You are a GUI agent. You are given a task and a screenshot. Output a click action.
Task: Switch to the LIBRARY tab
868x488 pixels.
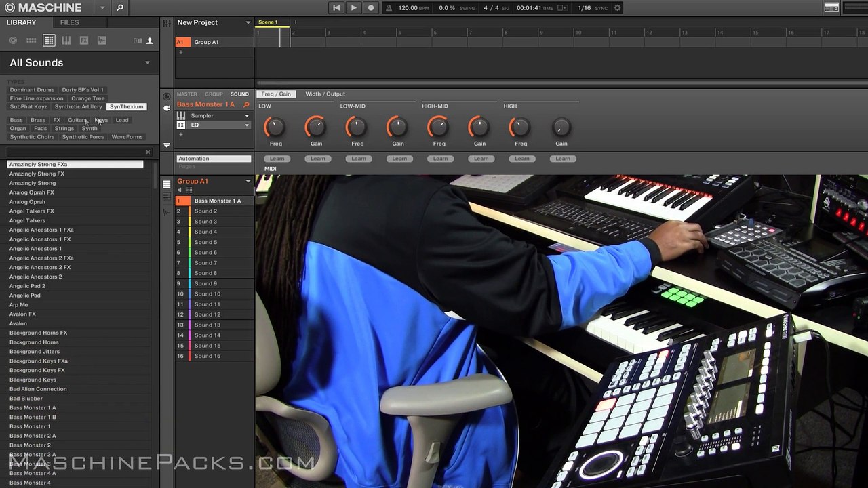point(21,22)
